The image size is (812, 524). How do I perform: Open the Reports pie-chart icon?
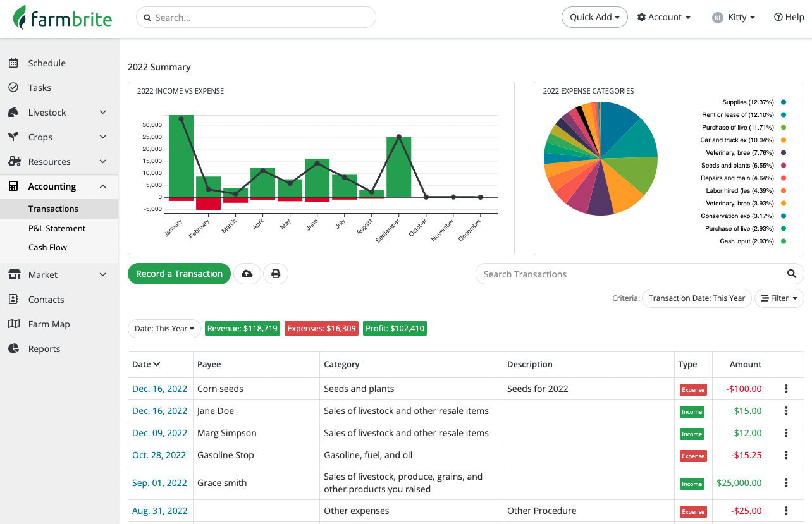pyautogui.click(x=14, y=348)
